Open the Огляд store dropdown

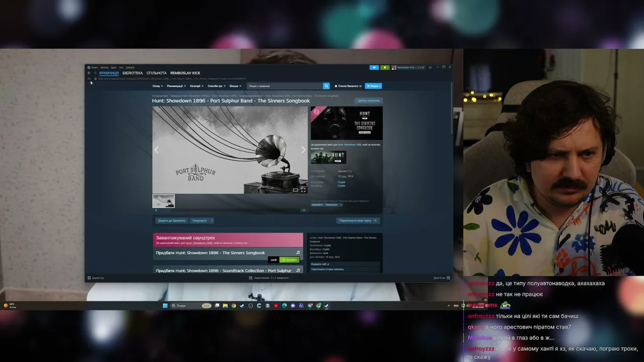157,86
